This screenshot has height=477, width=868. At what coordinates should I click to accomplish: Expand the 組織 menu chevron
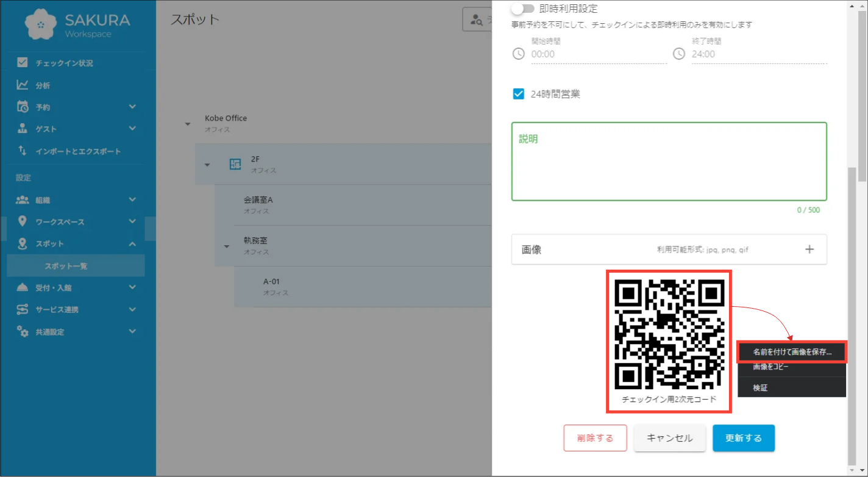coord(132,199)
